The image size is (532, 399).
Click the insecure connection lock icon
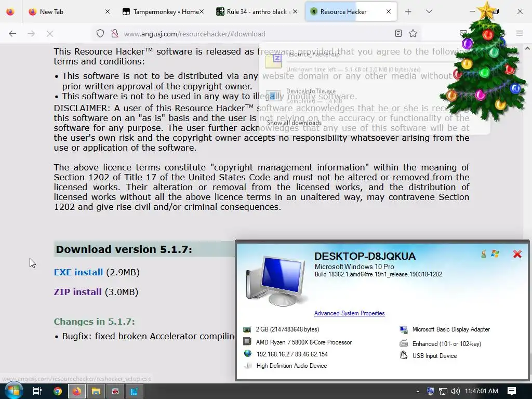(x=115, y=34)
